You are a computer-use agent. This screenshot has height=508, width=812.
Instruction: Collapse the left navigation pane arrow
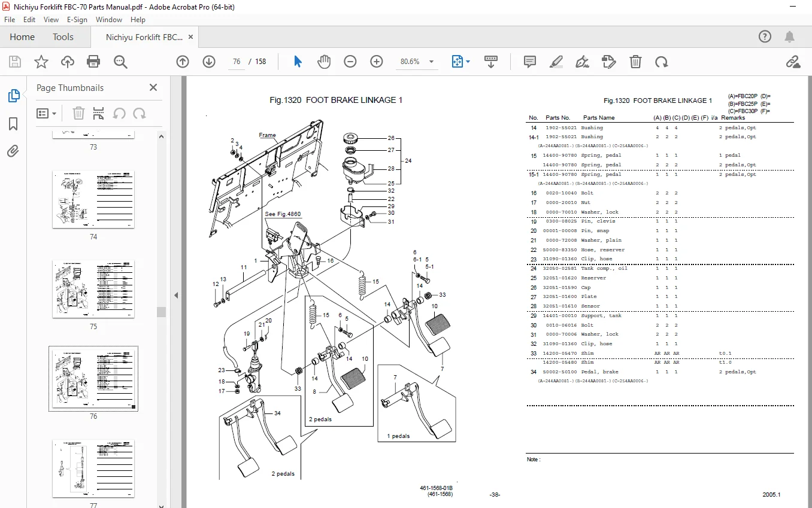[x=176, y=295]
